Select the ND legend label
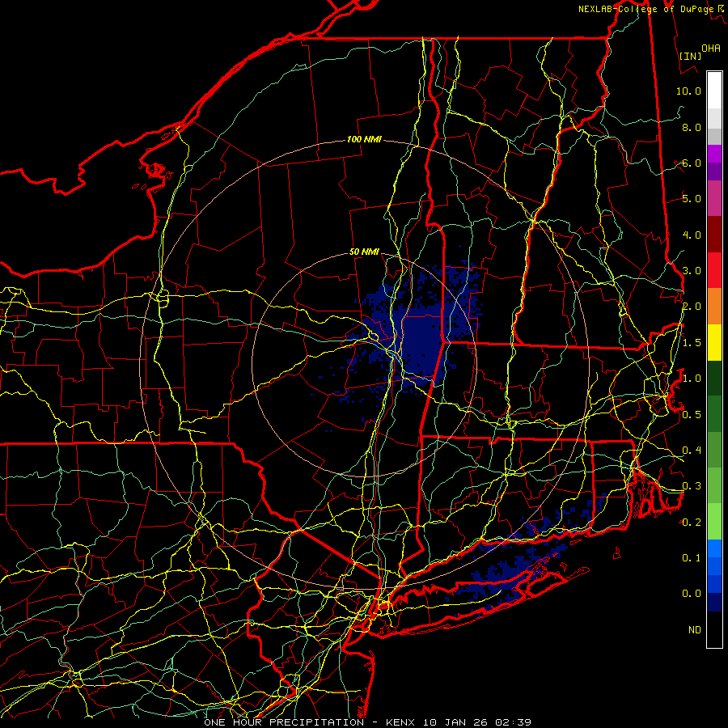 [x=695, y=629]
